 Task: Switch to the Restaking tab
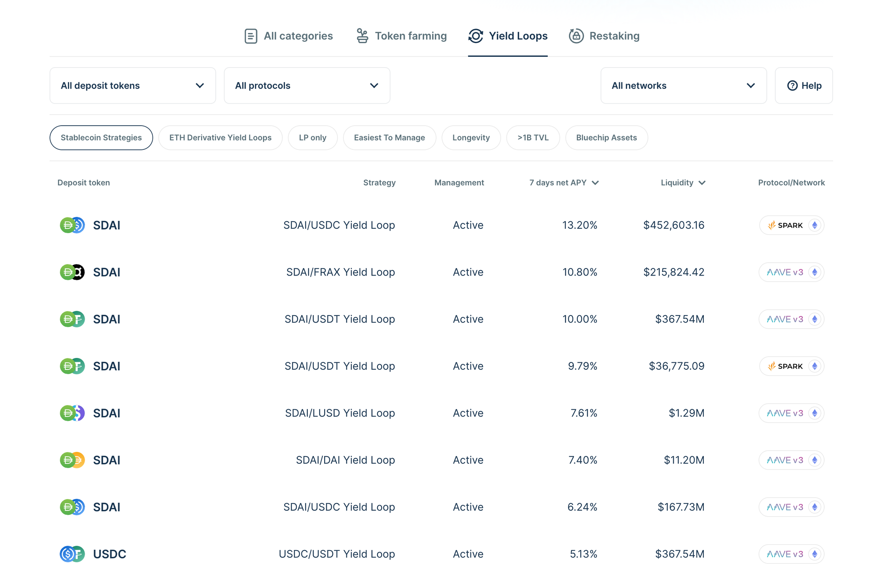pyautogui.click(x=614, y=36)
